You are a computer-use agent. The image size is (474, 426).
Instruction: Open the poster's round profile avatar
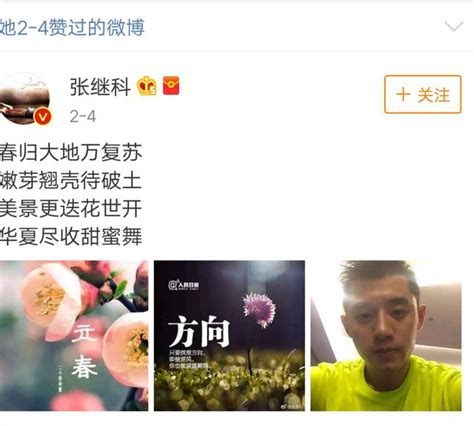(x=25, y=99)
